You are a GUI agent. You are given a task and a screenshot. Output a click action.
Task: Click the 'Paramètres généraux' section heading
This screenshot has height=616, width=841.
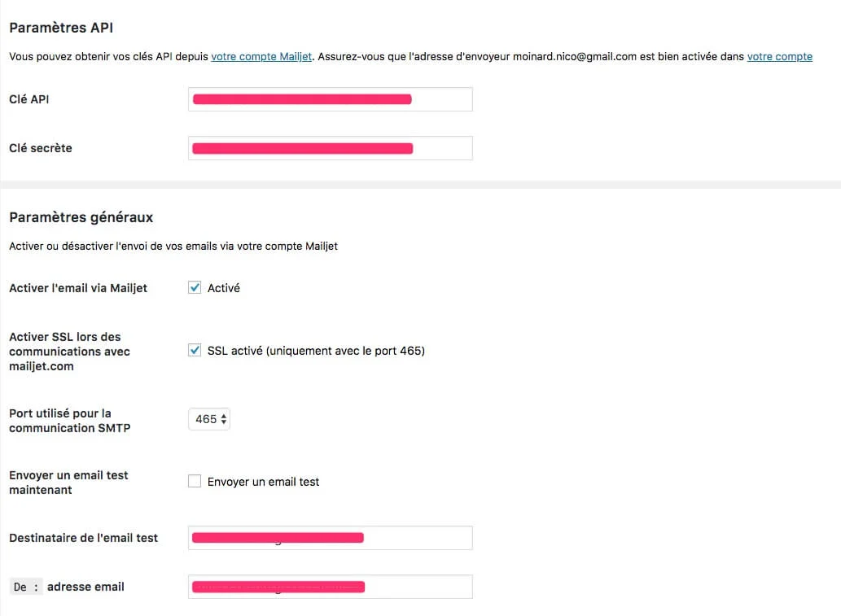[81, 217]
